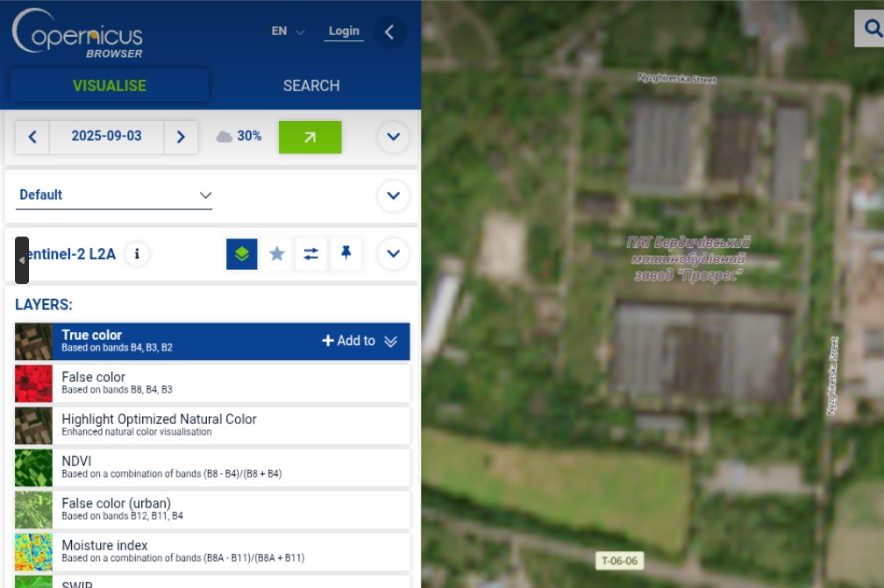Go to next date with right arrow
This screenshot has height=588, width=884.
pyautogui.click(x=181, y=137)
